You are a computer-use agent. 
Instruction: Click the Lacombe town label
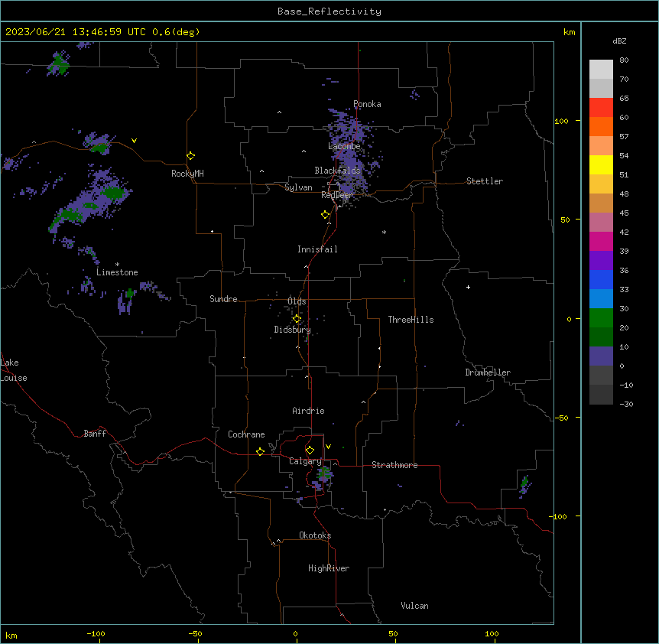coord(344,146)
